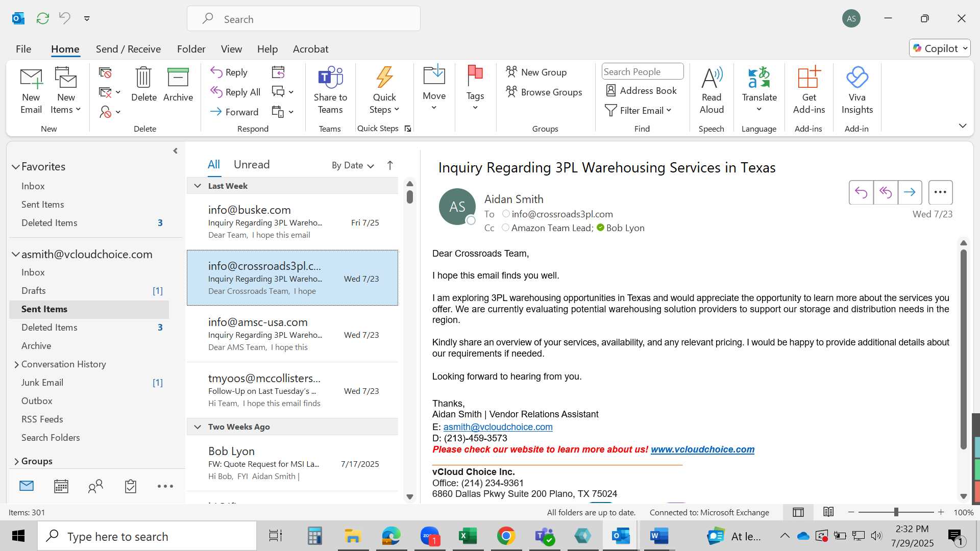Show only Unread messages
980x551 pixels.
[252, 164]
